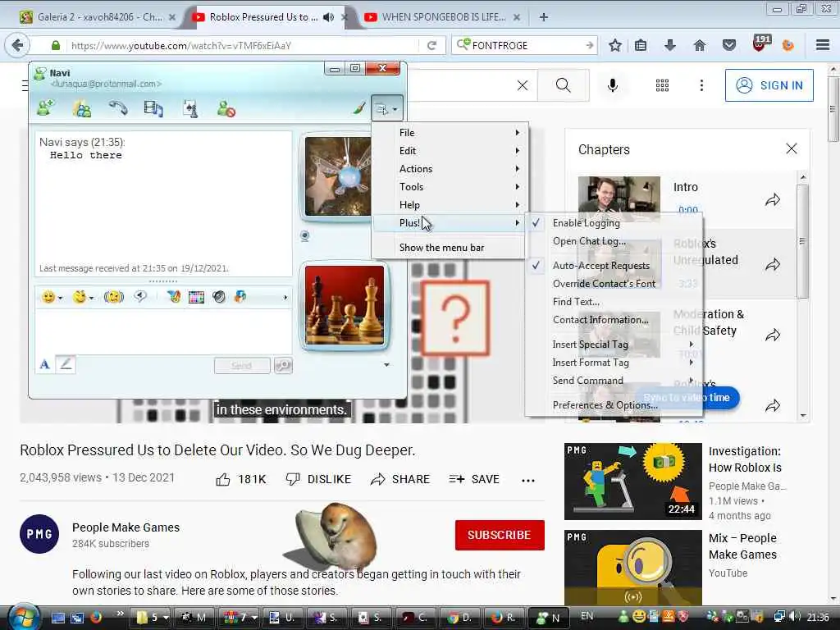Expand the chat toolbar overflow arrow

click(x=285, y=297)
